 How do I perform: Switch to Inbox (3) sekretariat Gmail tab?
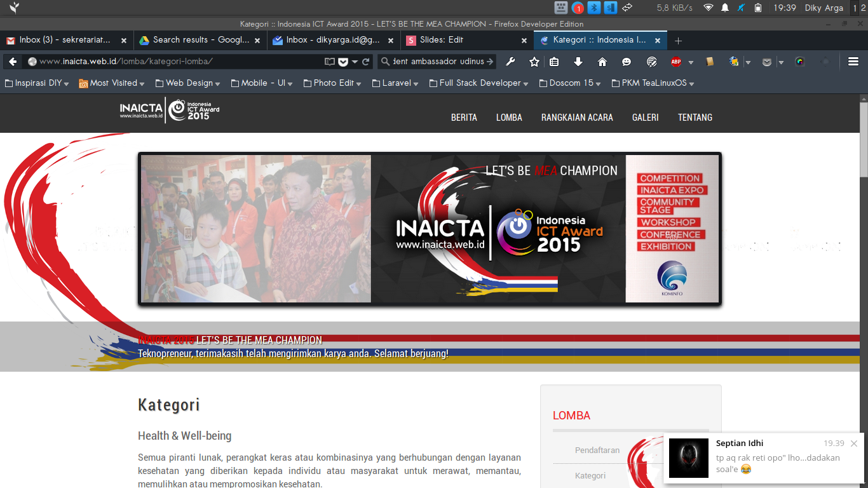[67, 40]
